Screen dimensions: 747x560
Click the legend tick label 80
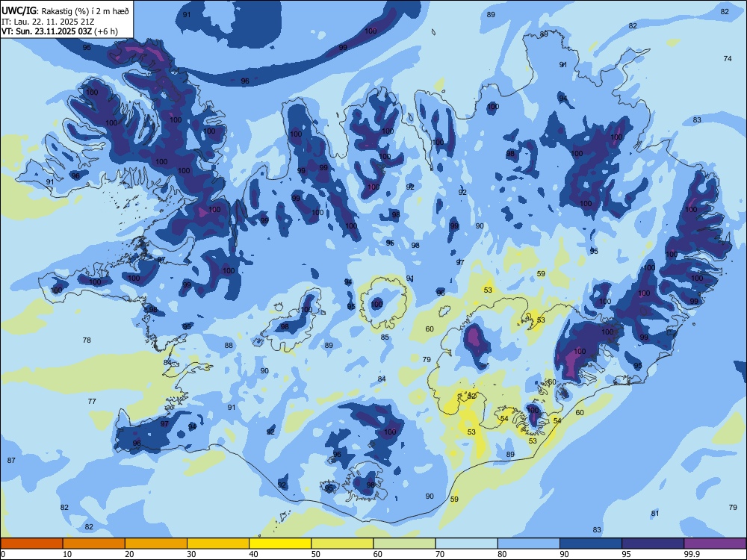click(x=502, y=554)
